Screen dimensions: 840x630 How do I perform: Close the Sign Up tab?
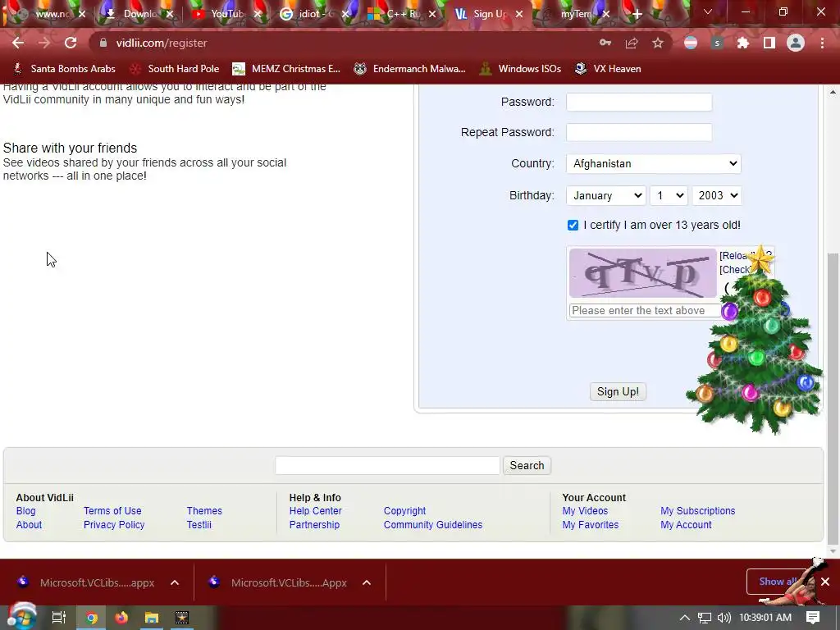519,15
